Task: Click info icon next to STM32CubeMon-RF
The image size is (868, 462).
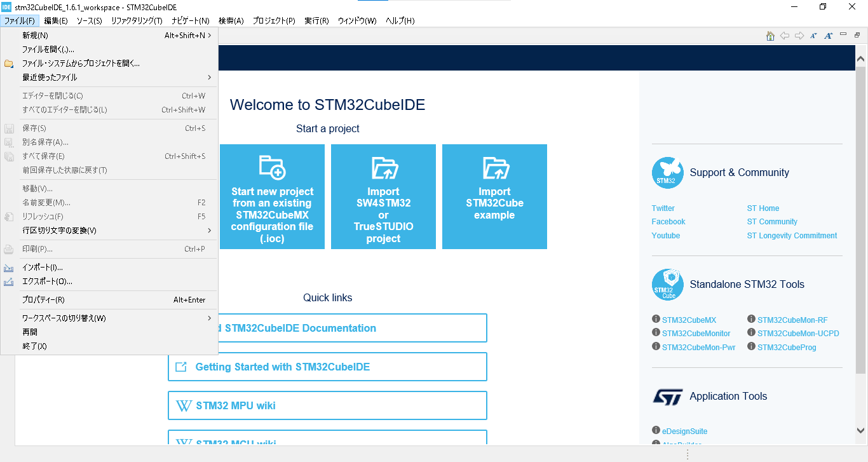Action: tap(751, 320)
